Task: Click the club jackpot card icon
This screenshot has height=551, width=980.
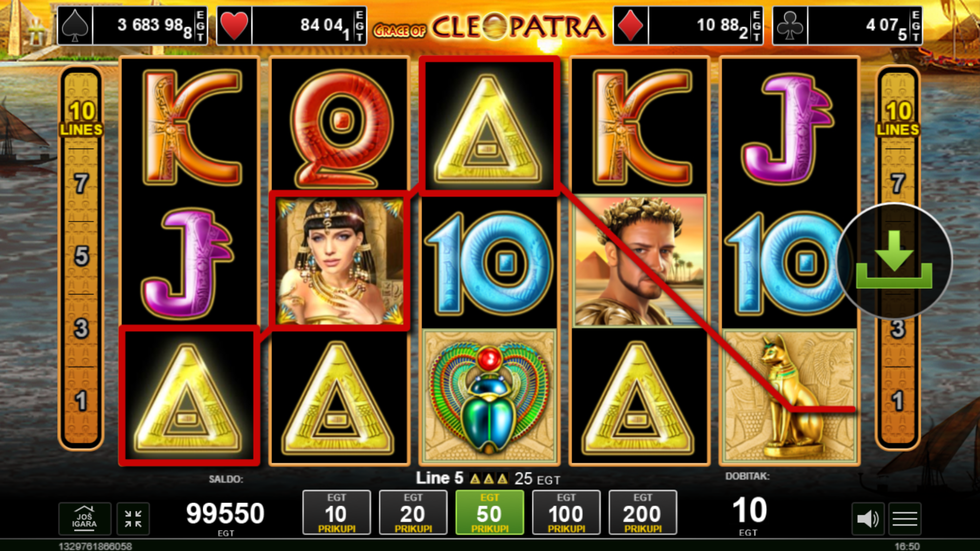Action: [x=790, y=26]
